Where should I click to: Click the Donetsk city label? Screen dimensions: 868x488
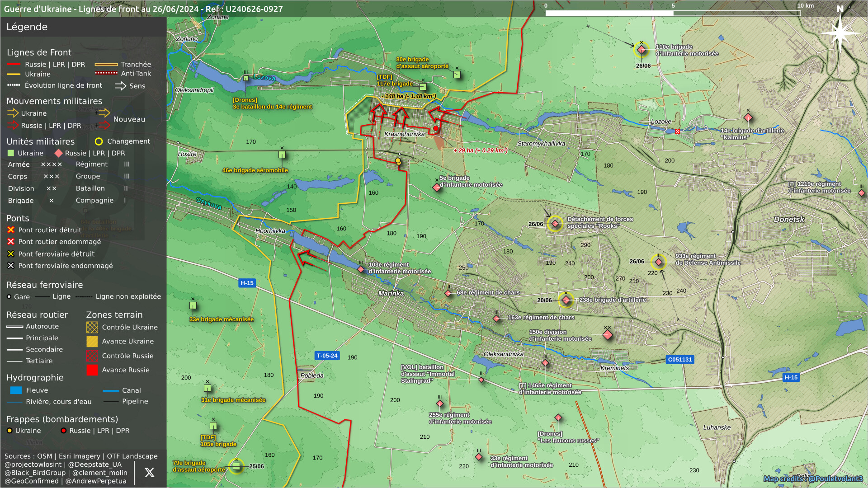pos(789,220)
